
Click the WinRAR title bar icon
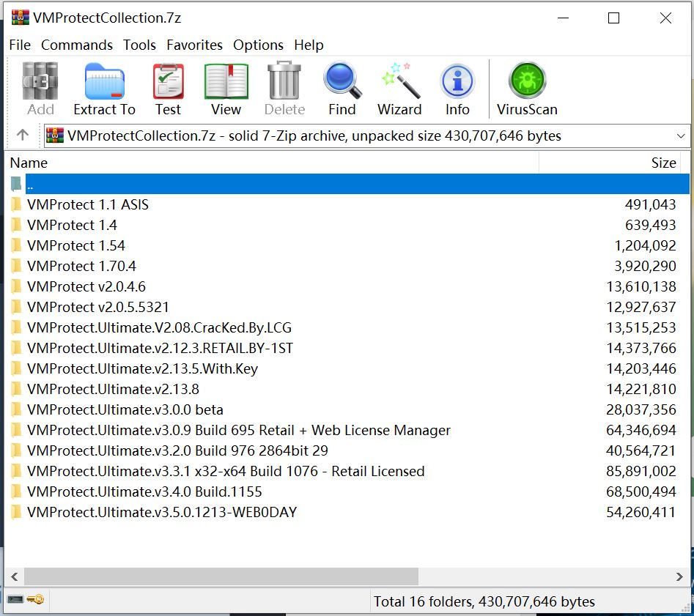point(21,18)
